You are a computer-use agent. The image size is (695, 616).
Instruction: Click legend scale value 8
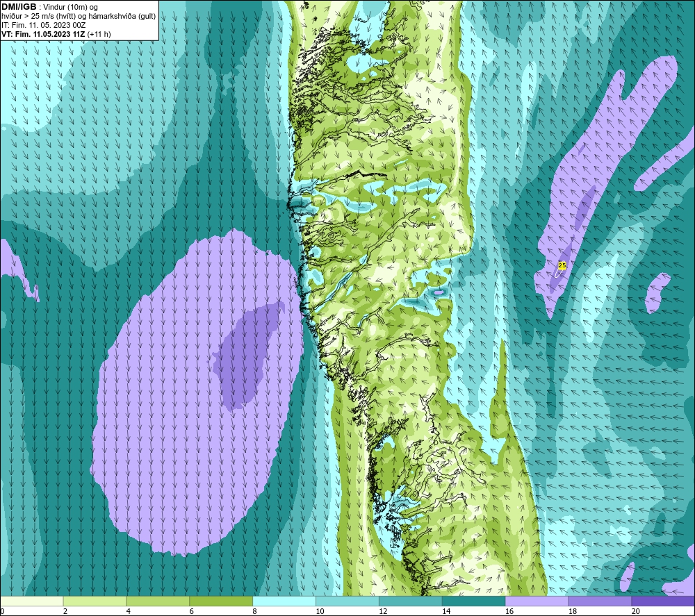(255, 612)
